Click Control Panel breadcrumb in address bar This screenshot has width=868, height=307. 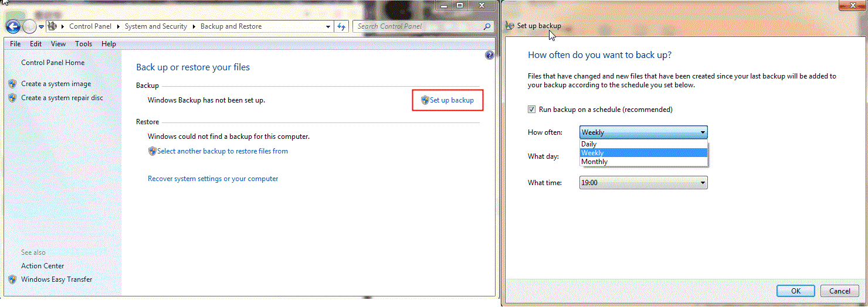pos(90,26)
